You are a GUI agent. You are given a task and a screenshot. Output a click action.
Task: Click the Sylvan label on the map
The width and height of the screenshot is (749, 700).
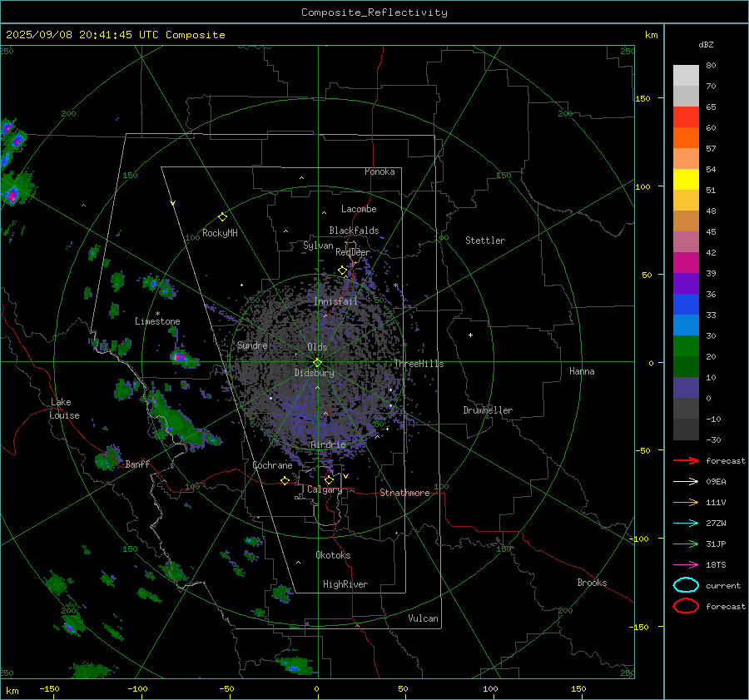(318, 246)
